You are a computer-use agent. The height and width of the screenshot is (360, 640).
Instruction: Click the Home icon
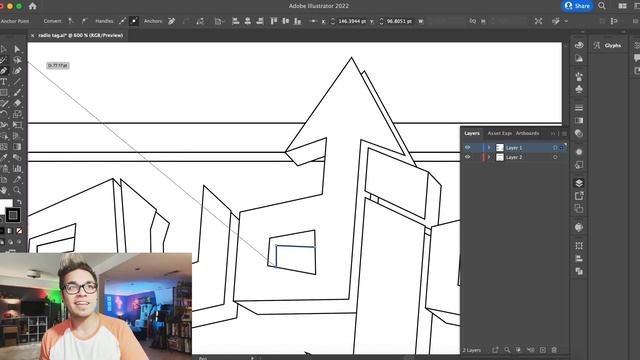point(33,6)
